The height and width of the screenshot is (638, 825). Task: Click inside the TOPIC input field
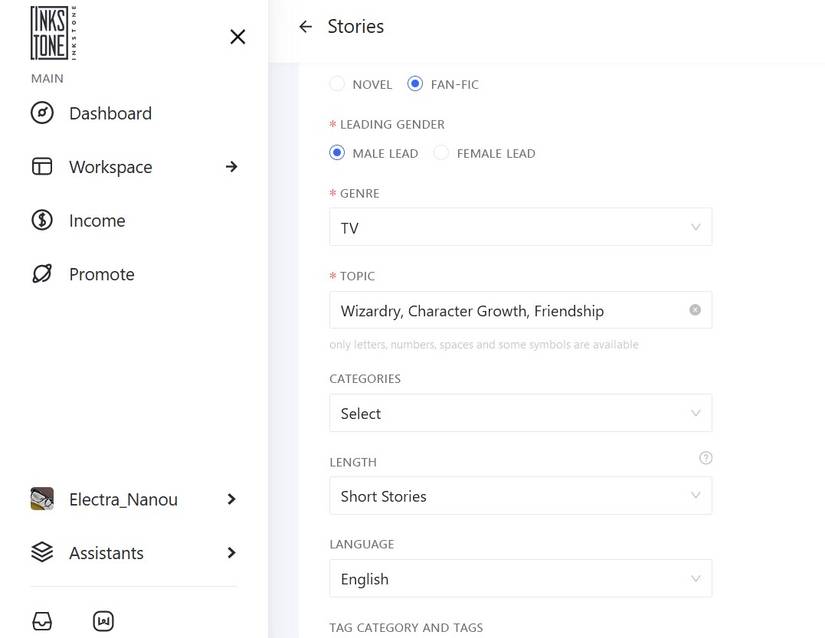[500, 310]
